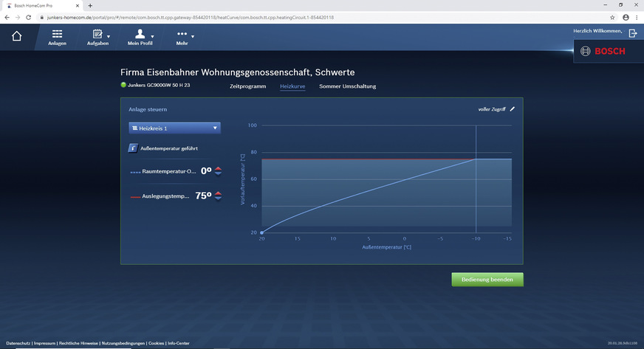This screenshot has width=644, height=349.
Task: Reload the page in the browser
Action: tap(28, 17)
